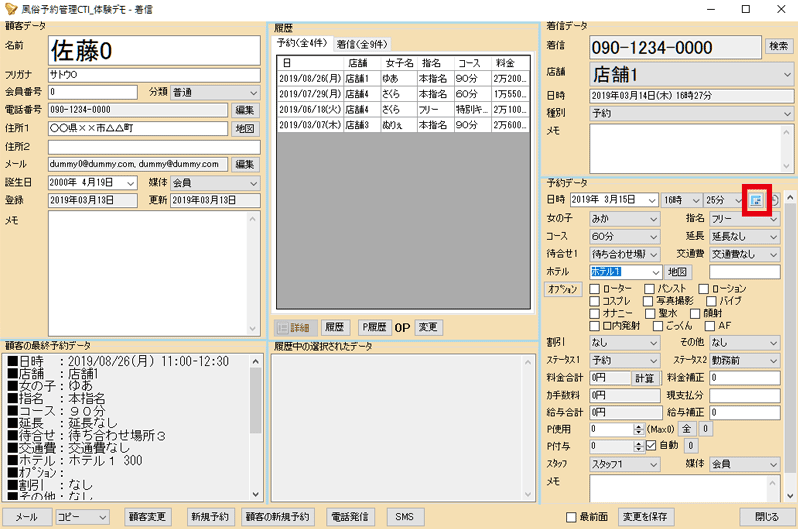Open the 女の子 dropdown showing みか
Screen dimensions: 798x529
623,218
